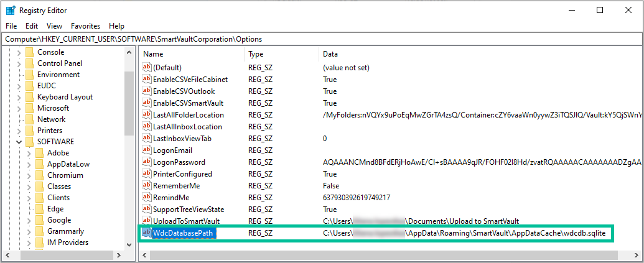Click the Grammarly folder icon
The image size is (644, 263).
(39, 231)
